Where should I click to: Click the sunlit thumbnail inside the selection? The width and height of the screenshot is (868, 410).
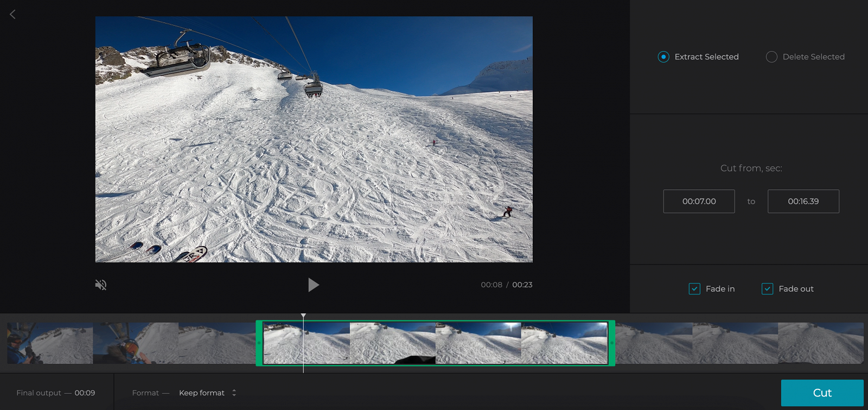pyautogui.click(x=478, y=343)
